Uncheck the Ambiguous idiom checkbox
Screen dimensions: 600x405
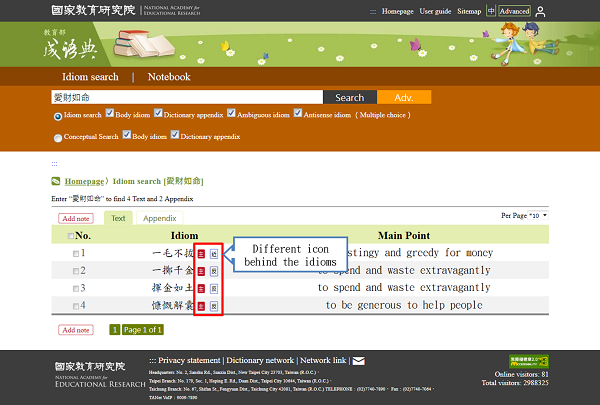[x=232, y=114]
